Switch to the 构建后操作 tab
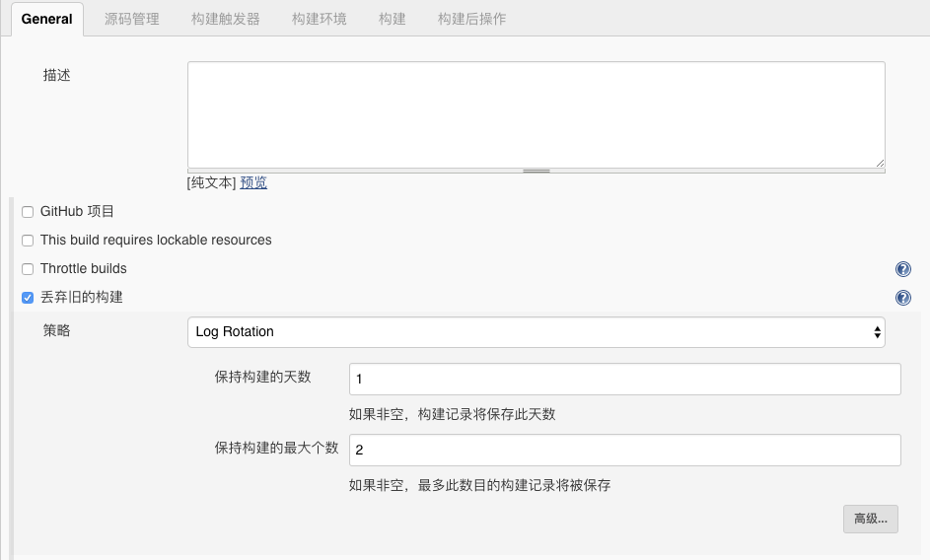 (x=471, y=19)
